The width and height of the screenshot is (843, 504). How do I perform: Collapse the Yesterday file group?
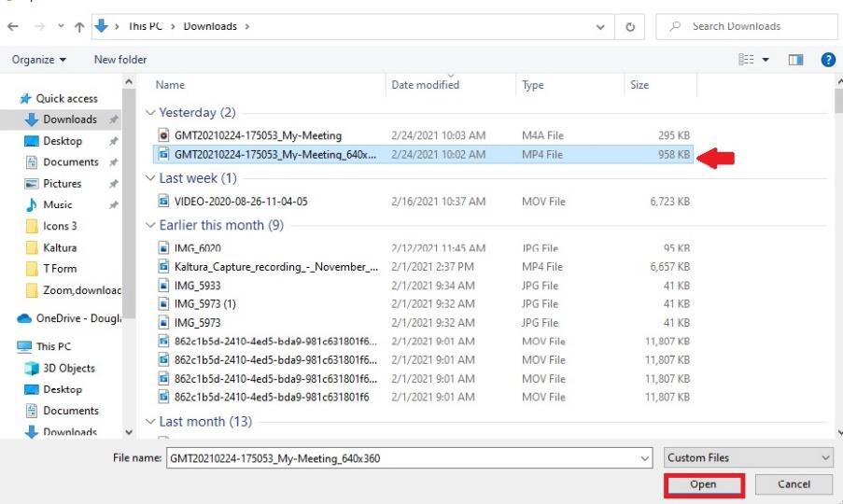pyautogui.click(x=151, y=113)
